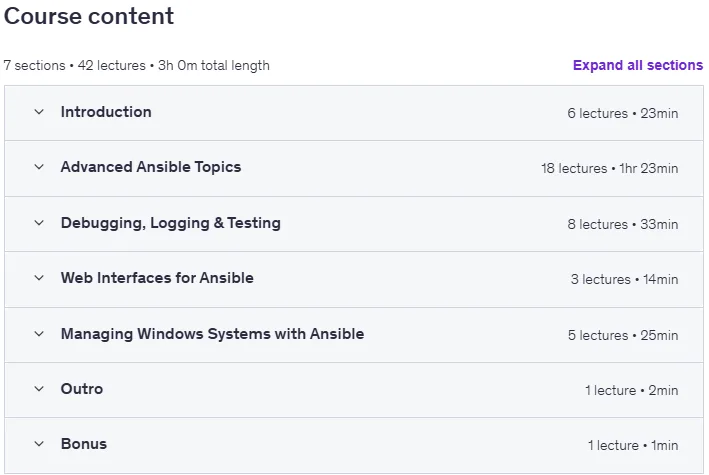This screenshot has height=475, width=709.
Task: Click the 18 lectures • 1hr 23min label
Action: 610,168
